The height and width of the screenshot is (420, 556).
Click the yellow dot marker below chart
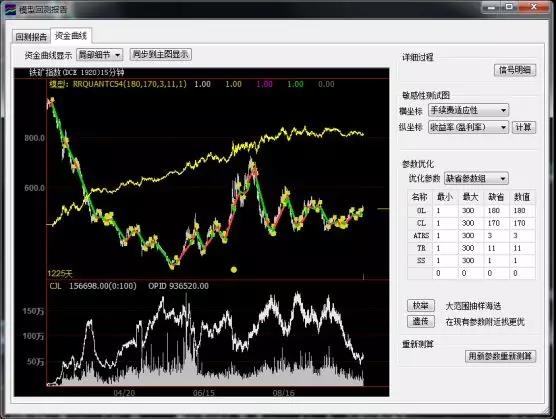pos(234,270)
